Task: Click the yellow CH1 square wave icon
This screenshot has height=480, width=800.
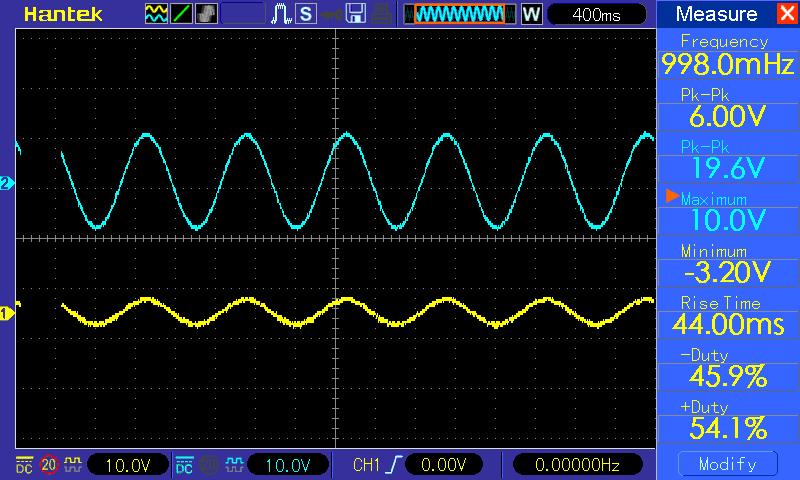Action: pyautogui.click(x=73, y=465)
